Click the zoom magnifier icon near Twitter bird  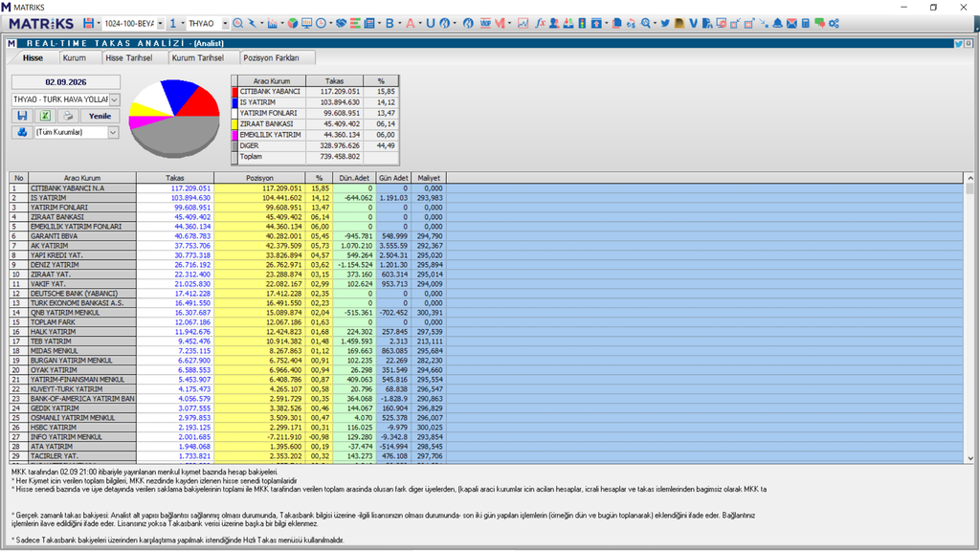646,23
